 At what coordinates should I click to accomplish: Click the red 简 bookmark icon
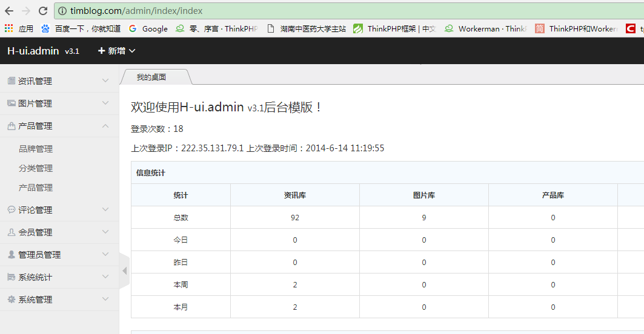pyautogui.click(x=540, y=28)
